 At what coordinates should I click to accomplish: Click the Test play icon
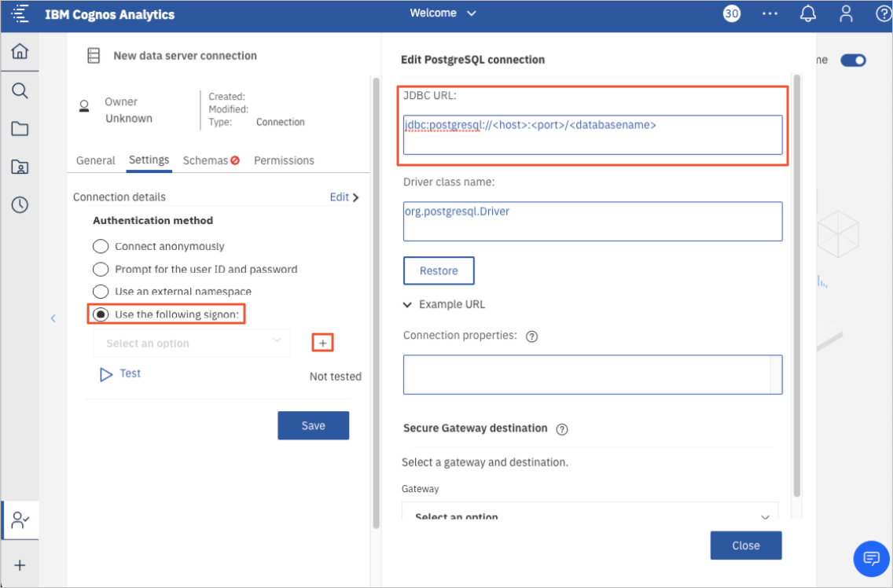click(106, 374)
